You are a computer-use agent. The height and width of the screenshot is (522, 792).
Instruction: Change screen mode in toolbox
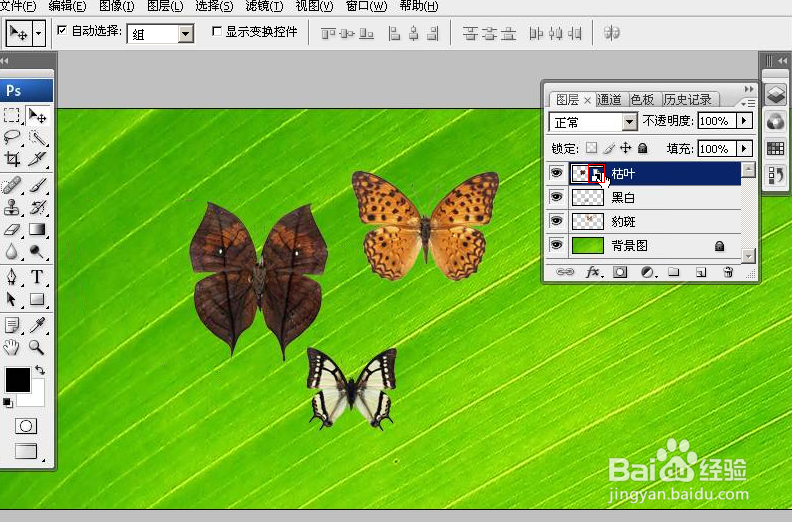pos(26,451)
